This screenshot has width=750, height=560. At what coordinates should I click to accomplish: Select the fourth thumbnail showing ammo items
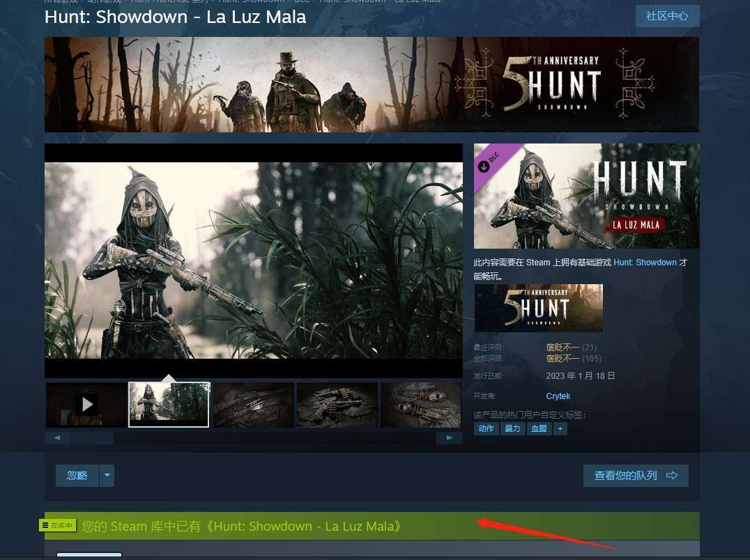(x=337, y=405)
